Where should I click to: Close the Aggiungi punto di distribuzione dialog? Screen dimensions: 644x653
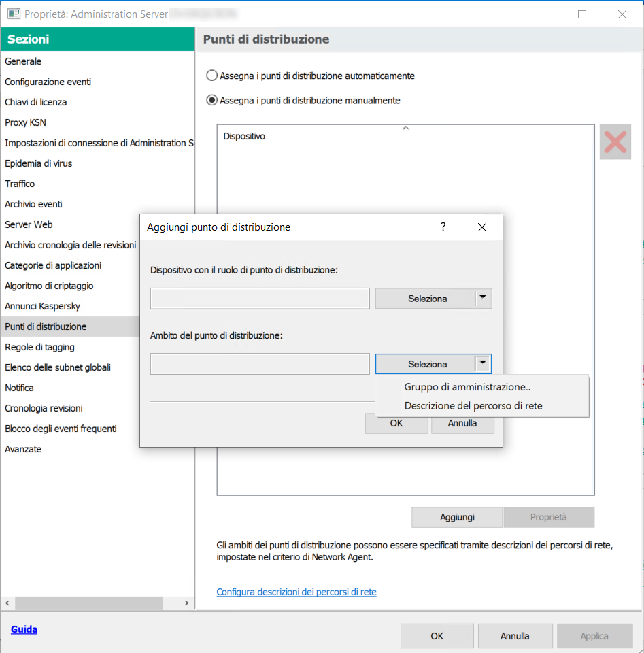482,227
